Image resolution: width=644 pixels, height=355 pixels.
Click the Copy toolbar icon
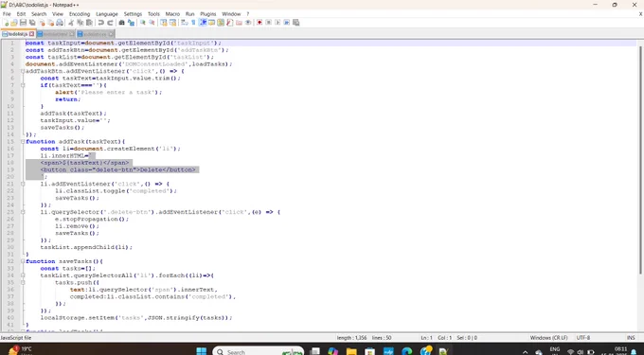(80, 22)
